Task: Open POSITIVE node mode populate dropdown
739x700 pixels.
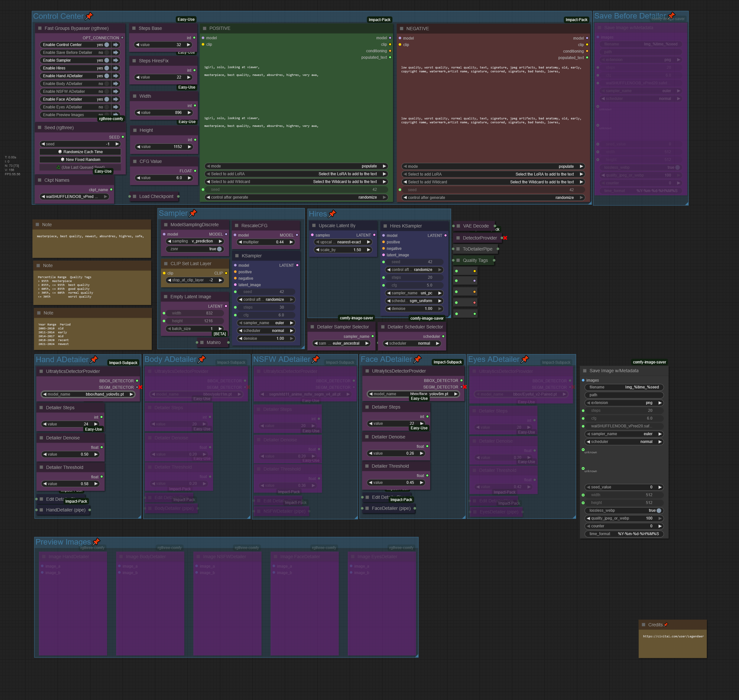Action: coord(296,166)
